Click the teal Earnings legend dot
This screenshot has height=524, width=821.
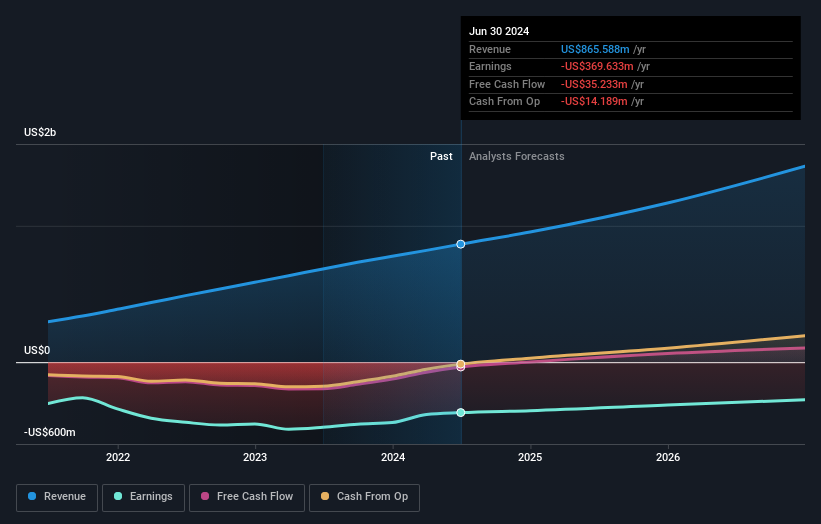[x=118, y=496]
